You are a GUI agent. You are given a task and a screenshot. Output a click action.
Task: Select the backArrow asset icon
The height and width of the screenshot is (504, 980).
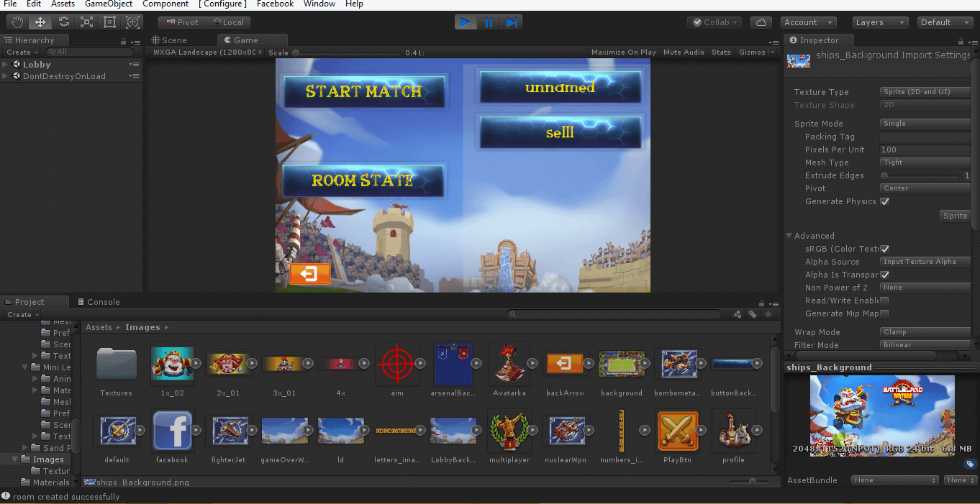[x=565, y=364]
